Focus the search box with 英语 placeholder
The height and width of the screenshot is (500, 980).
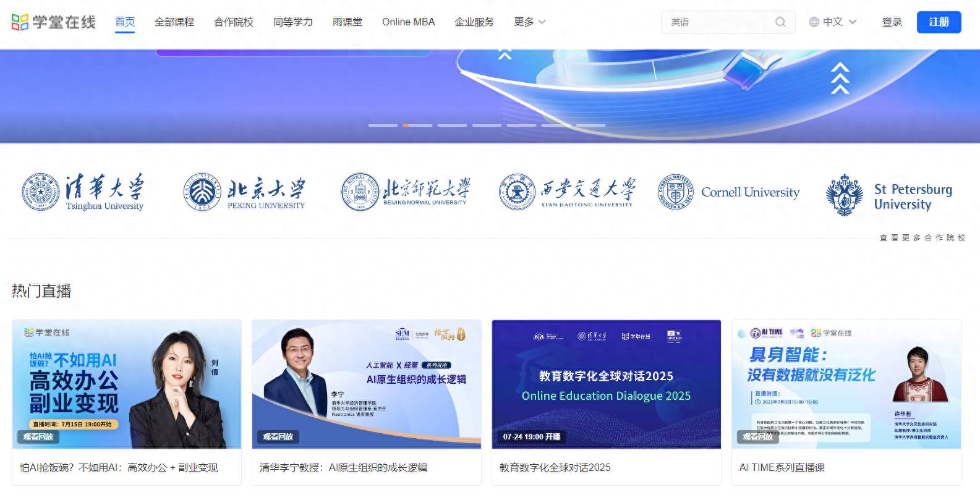pos(728,22)
